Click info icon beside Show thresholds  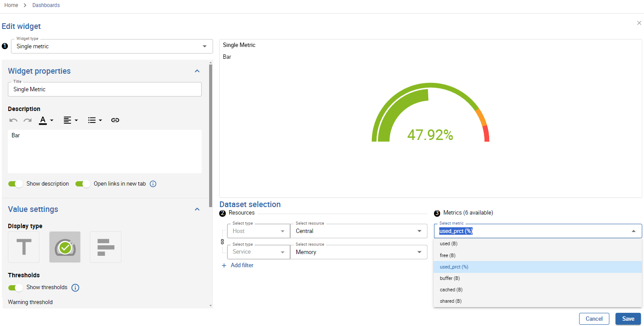[x=75, y=288]
